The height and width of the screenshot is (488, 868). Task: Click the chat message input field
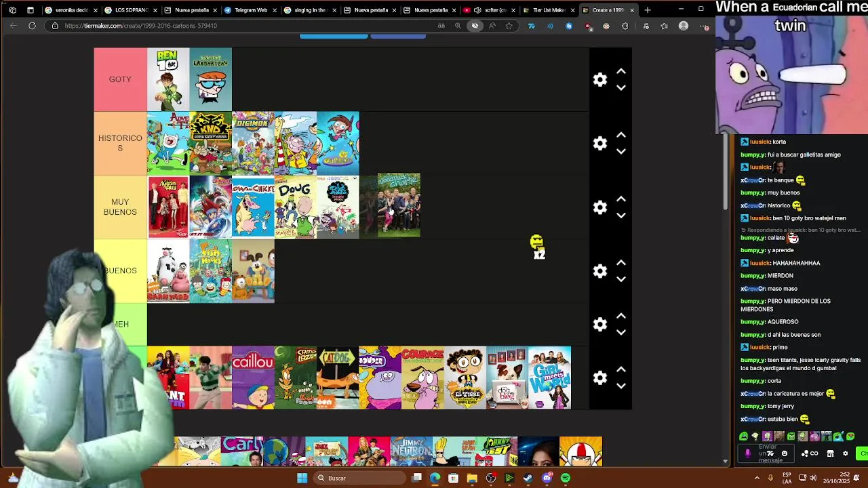768,453
